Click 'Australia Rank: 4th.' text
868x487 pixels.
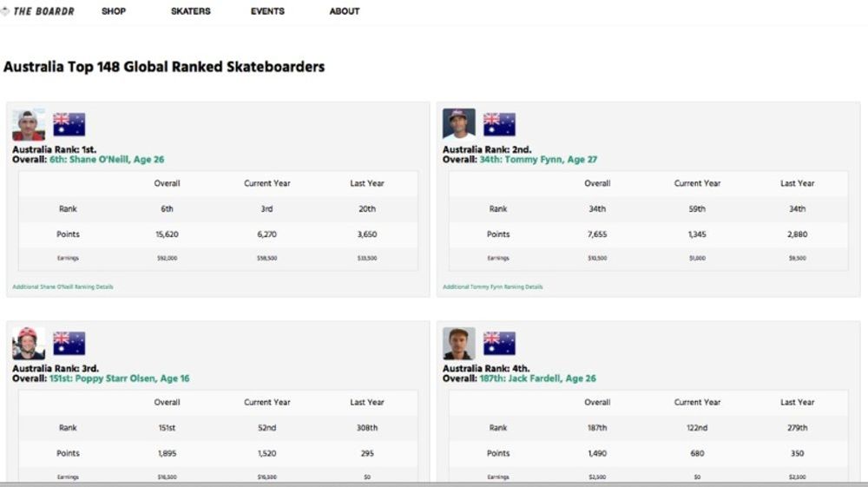486,369
